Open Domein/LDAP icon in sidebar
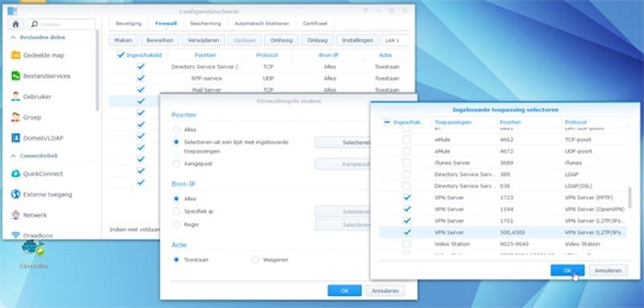 [15, 138]
